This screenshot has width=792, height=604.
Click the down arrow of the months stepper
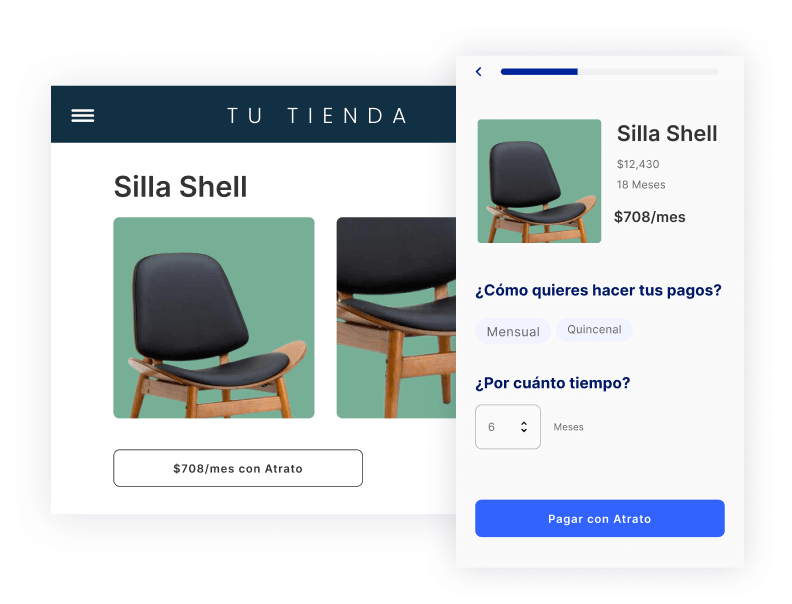click(x=524, y=430)
